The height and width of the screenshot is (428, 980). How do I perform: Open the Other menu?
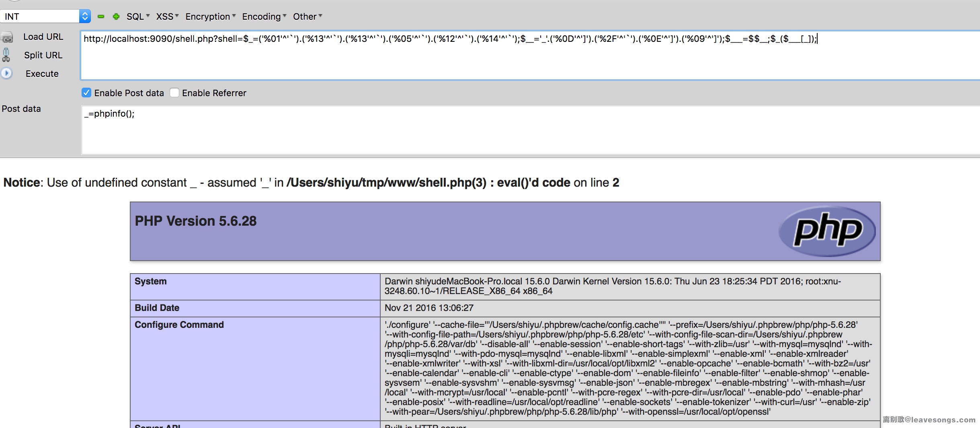coord(308,16)
